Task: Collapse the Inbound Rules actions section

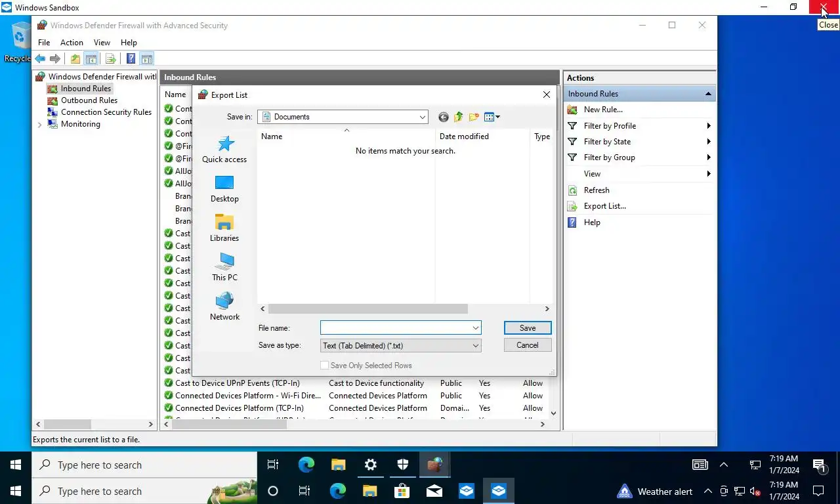Action: [708, 94]
